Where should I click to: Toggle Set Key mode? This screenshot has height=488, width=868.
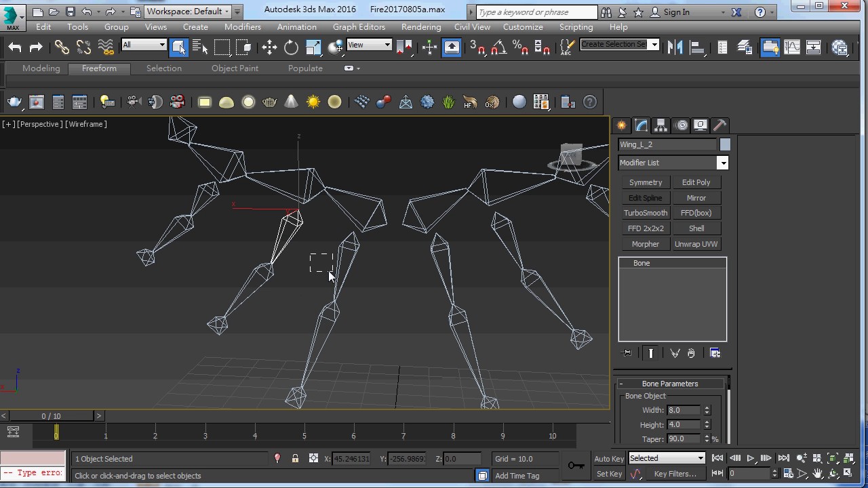tap(609, 474)
